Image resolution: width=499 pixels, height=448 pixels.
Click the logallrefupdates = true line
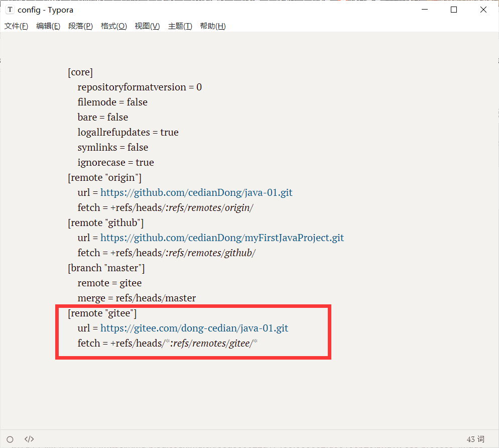click(x=128, y=132)
